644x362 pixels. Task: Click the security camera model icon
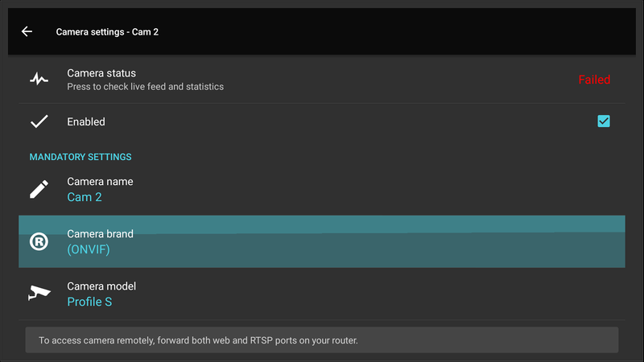click(x=39, y=294)
